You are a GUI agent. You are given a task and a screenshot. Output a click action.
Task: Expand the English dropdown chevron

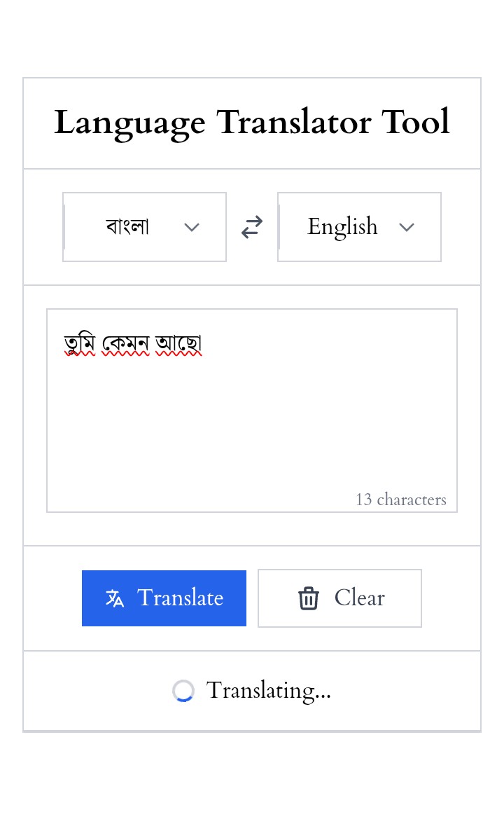(x=407, y=227)
